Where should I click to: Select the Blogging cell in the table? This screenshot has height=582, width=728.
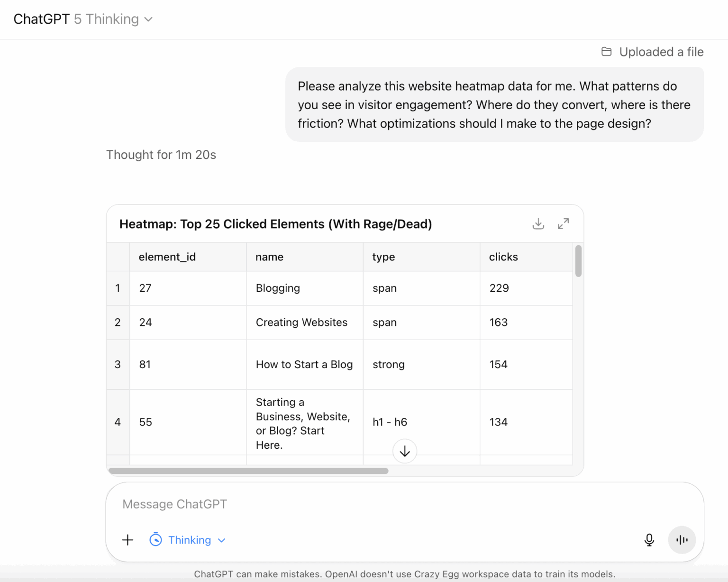pos(278,288)
